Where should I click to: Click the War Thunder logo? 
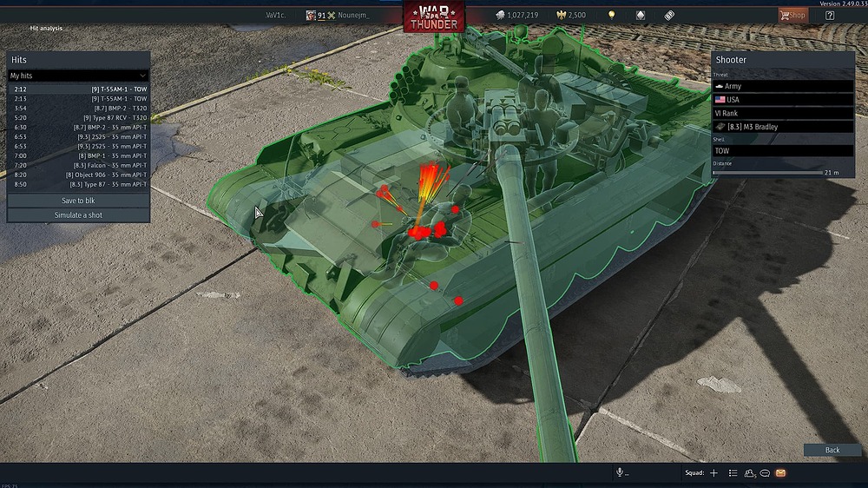pos(434,16)
